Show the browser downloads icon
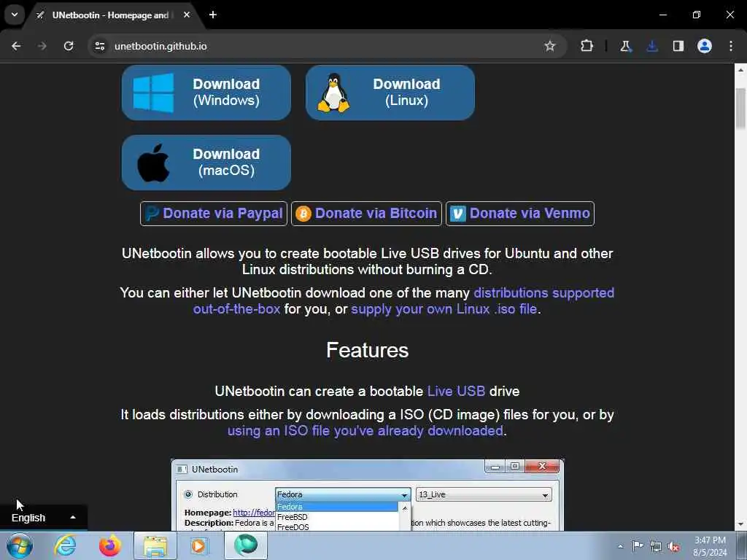This screenshot has height=560, width=747. [x=652, y=46]
